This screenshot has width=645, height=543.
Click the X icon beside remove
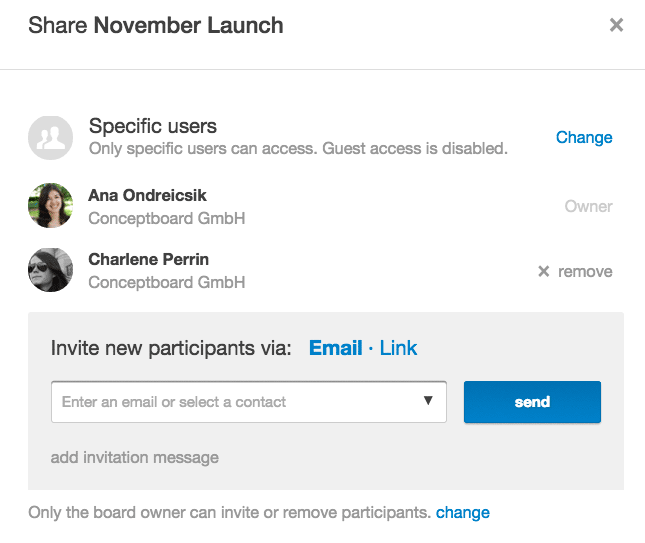coord(543,272)
